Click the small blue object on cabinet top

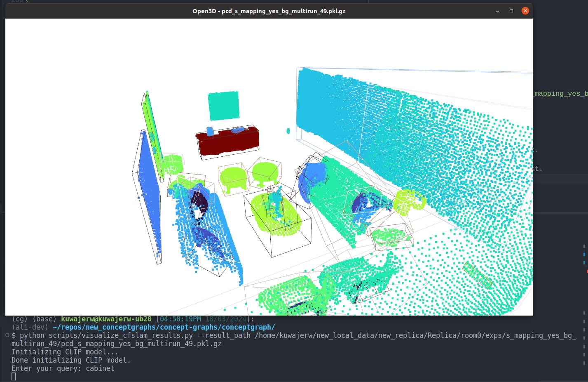coord(210,131)
